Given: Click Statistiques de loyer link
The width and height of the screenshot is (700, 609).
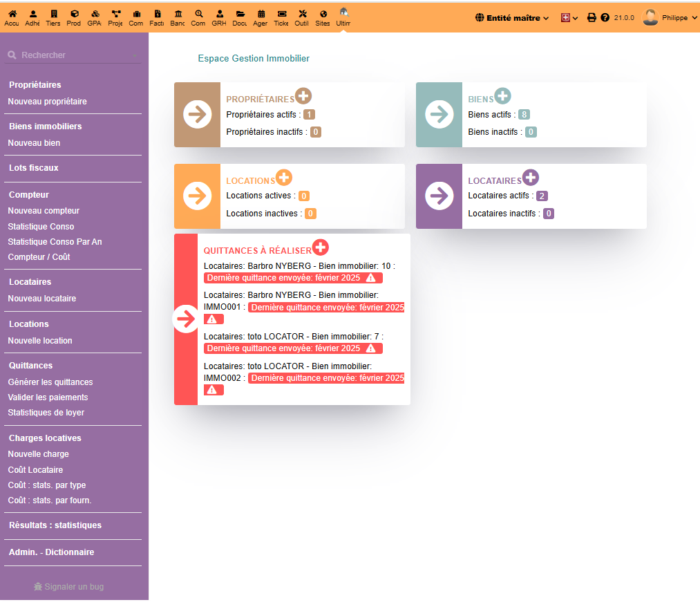Looking at the screenshot, I should [x=46, y=412].
